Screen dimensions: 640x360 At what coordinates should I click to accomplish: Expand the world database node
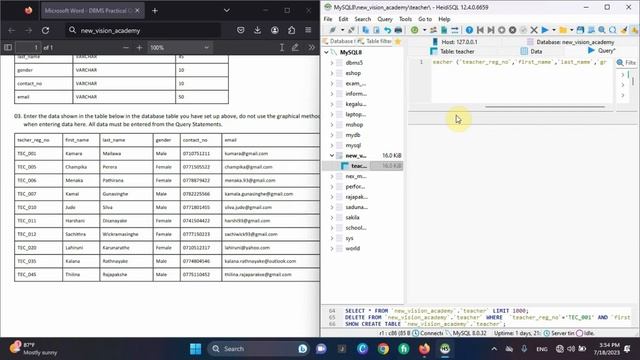tap(332, 249)
